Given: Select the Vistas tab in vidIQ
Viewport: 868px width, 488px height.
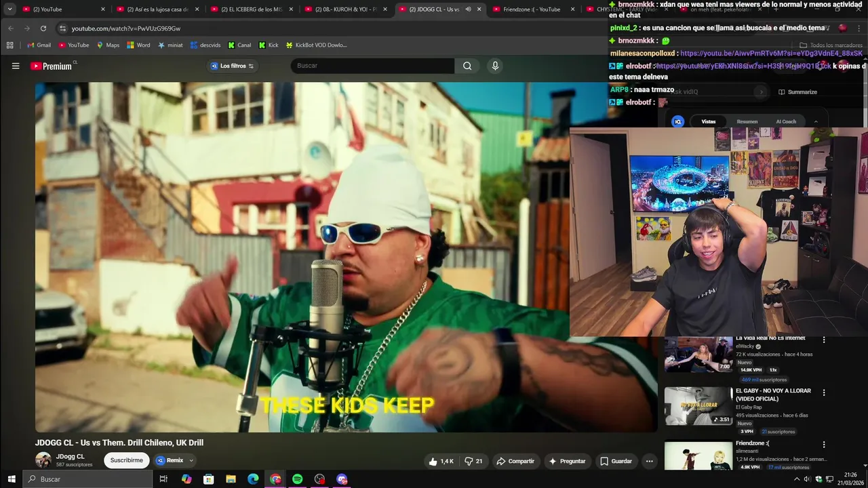Looking at the screenshot, I should (709, 122).
